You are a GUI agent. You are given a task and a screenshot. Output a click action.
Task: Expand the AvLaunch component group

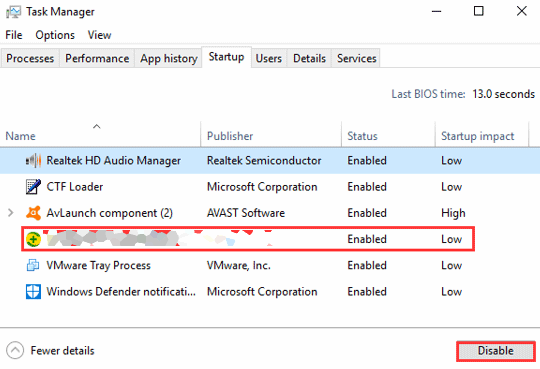click(11, 213)
